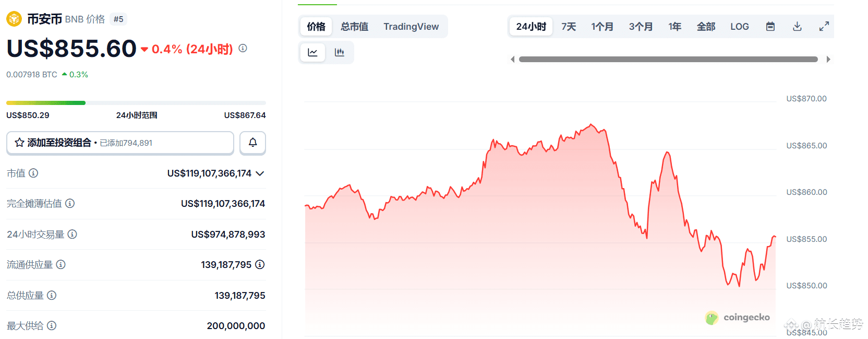Switch to line chart view icon
868x339 pixels.
tap(312, 52)
